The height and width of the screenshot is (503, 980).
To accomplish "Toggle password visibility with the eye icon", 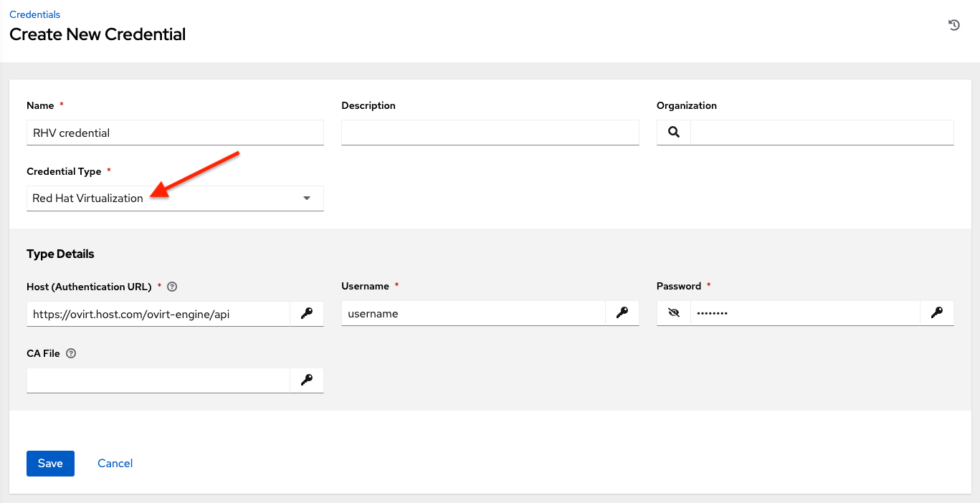I will click(672, 312).
